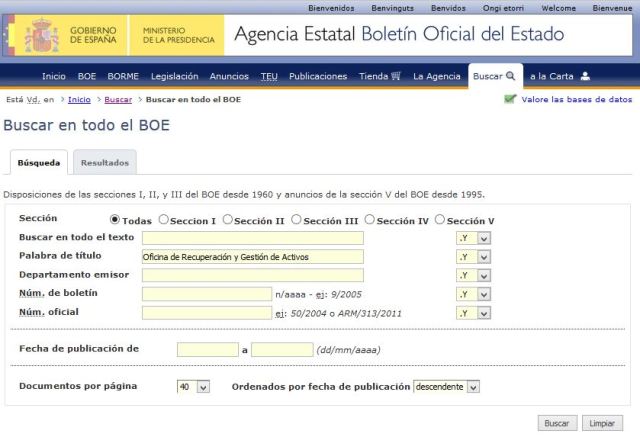Focus the Núm. de boletín input field

click(206, 294)
